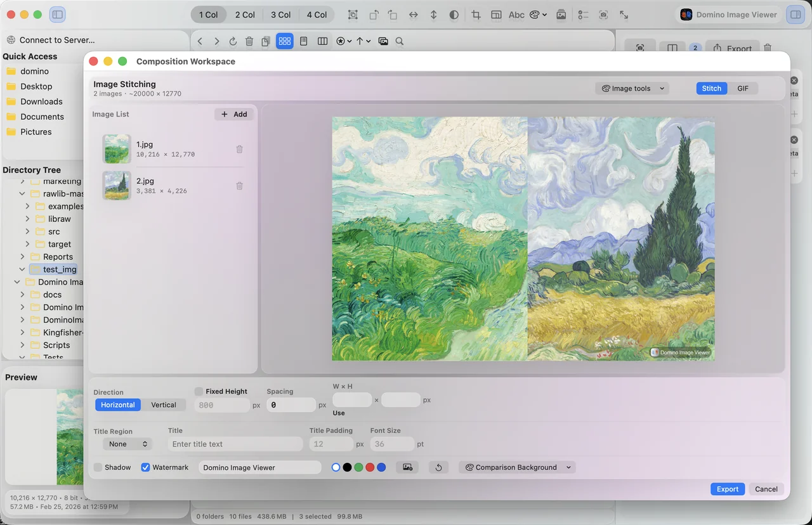The width and height of the screenshot is (812, 525).
Task: Click the 1.jpg thumbnail in Image List
Action: coord(117,149)
